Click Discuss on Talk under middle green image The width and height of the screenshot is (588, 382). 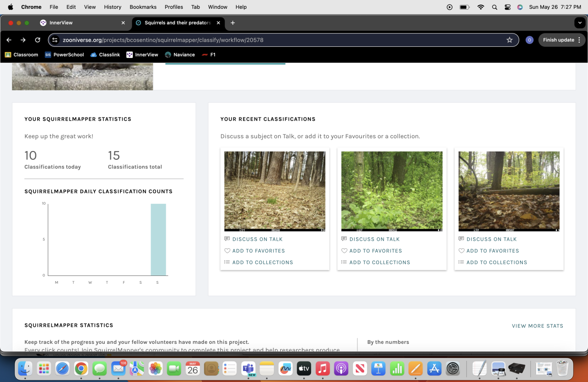tap(371, 239)
